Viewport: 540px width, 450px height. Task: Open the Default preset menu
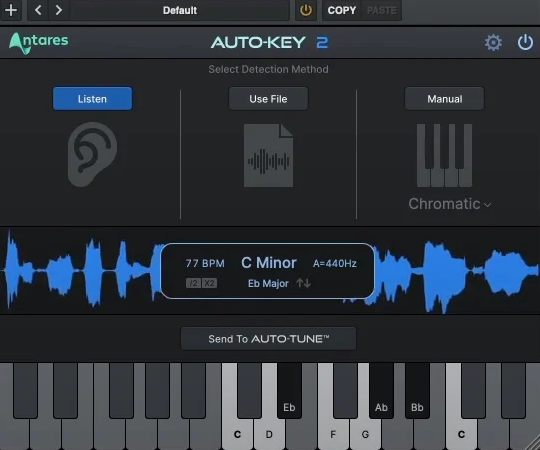pyautogui.click(x=180, y=10)
